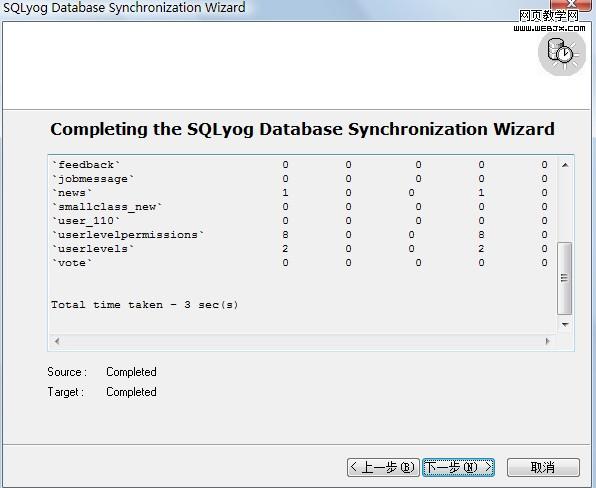The image size is (596, 488).
Task: Click the vertical scrollbar thumb
Action: (x=564, y=278)
